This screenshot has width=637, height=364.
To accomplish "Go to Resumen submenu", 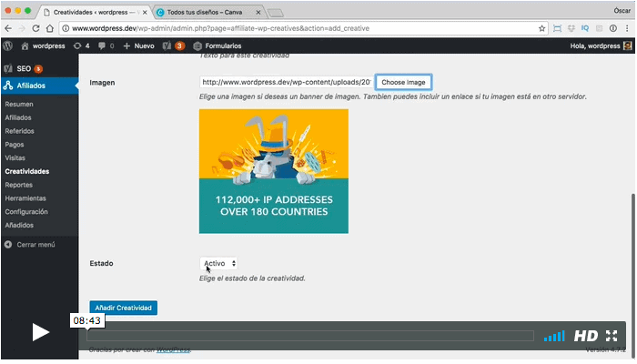I will point(19,105).
